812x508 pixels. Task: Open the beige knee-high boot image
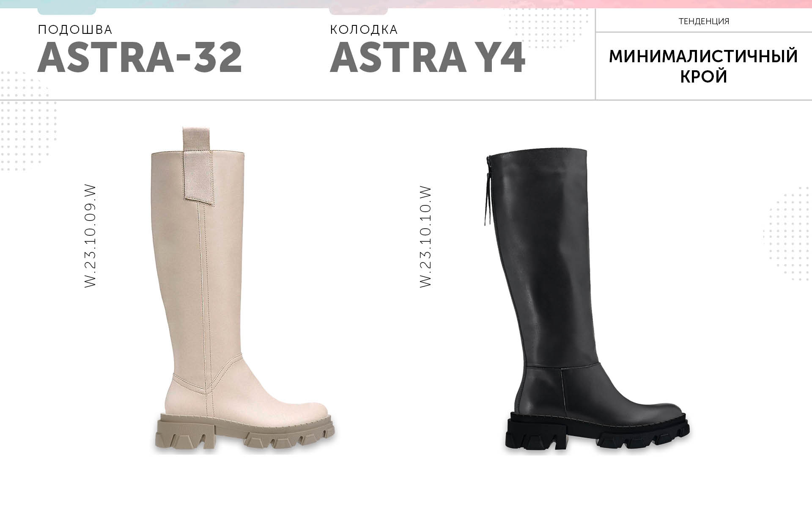[x=243, y=290]
